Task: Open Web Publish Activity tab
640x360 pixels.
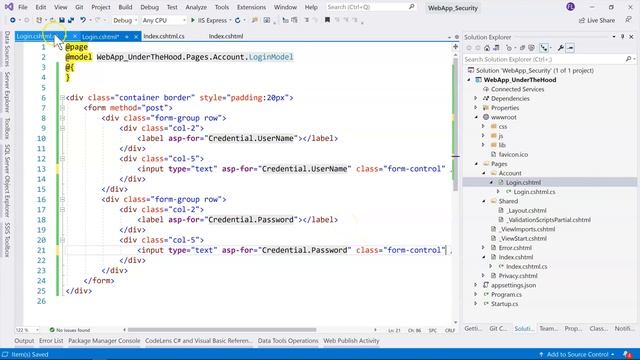Action: tap(351, 340)
